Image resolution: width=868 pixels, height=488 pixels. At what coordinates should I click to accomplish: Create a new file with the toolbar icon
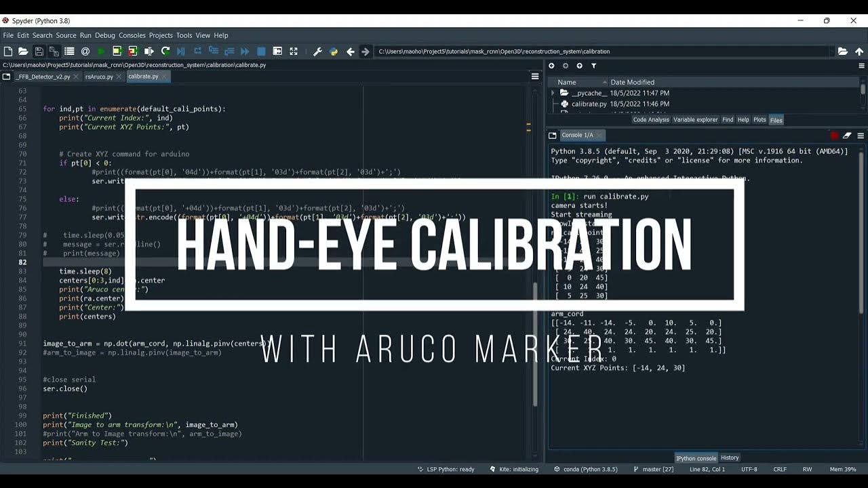[7, 52]
